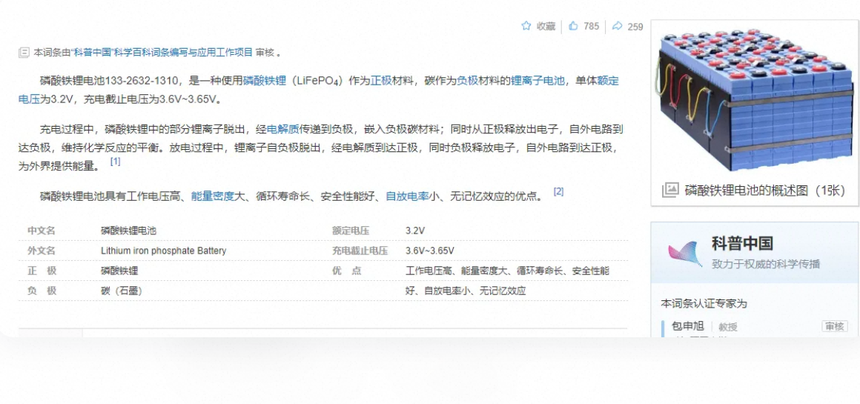Follow the 正极 hyperlink
Image resolution: width=860 pixels, height=404 pixels.
point(381,81)
